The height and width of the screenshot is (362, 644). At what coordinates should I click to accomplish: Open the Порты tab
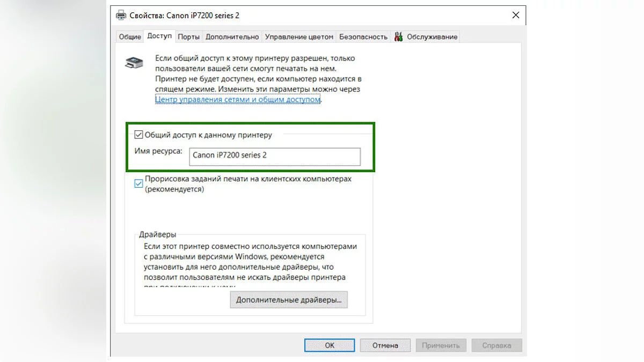(189, 37)
